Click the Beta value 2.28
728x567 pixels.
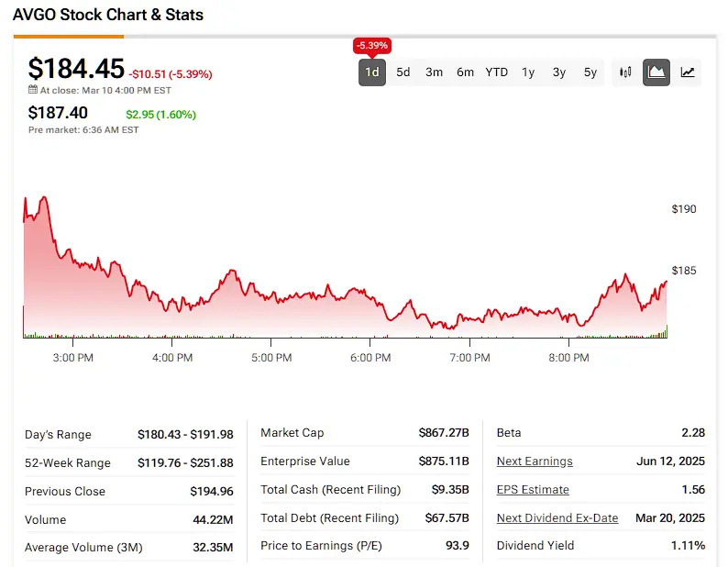[693, 433]
